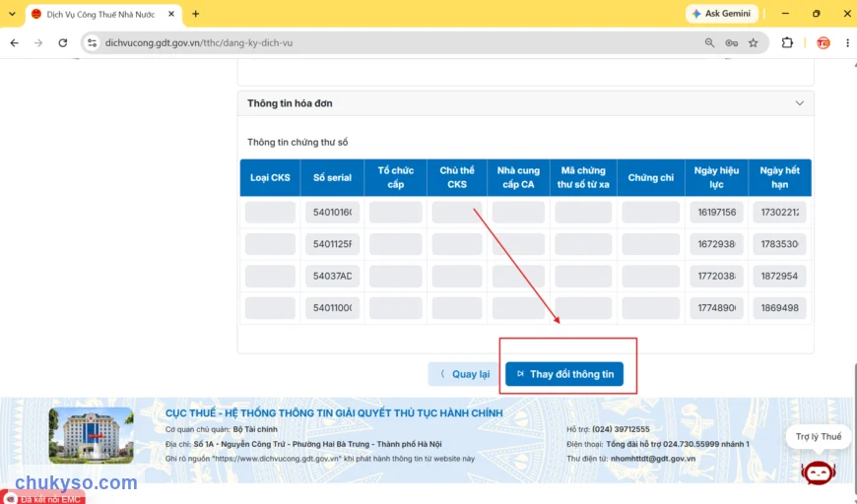The image size is (857, 504).
Task: Bookmark this page with star icon
Action: tap(754, 42)
